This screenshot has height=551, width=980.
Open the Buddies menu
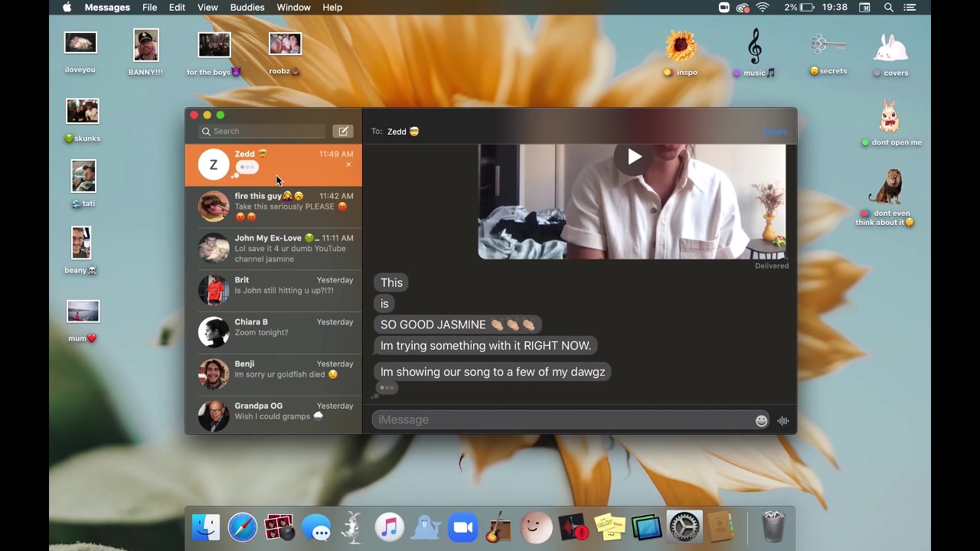pyautogui.click(x=247, y=8)
